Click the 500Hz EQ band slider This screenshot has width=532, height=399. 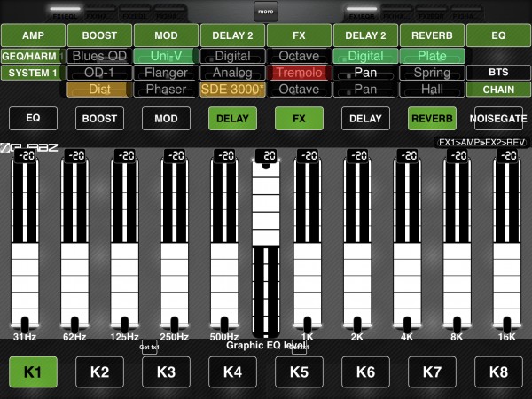(x=224, y=242)
